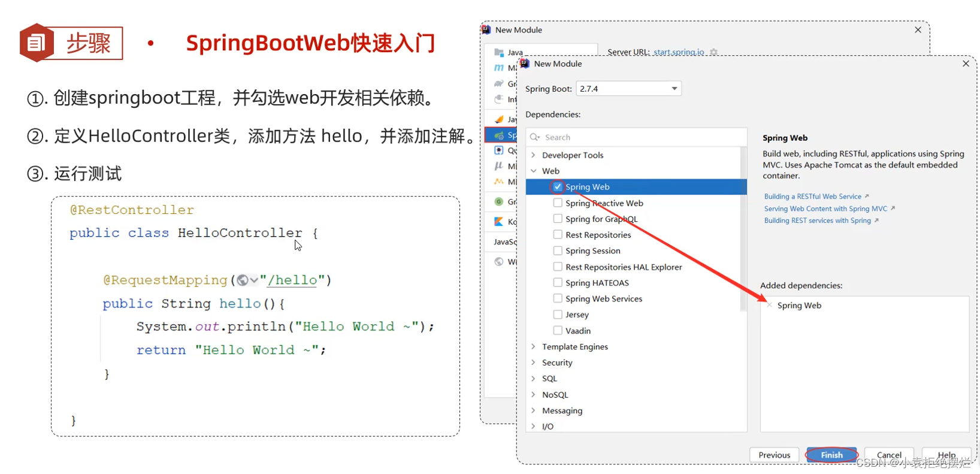The width and height of the screenshot is (980, 474).
Task: Click the Cancel button
Action: 889,455
